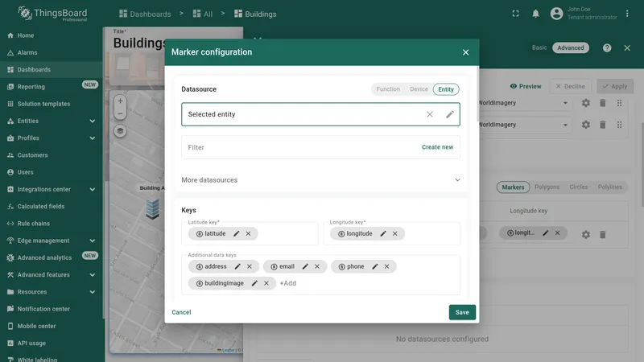Image resolution: width=644 pixels, height=362 pixels.
Task: Open the map layers control
Action: 120,131
